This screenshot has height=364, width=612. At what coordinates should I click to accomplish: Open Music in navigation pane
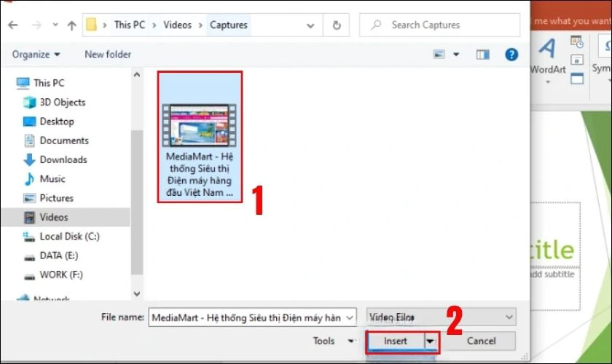pyautogui.click(x=44, y=178)
